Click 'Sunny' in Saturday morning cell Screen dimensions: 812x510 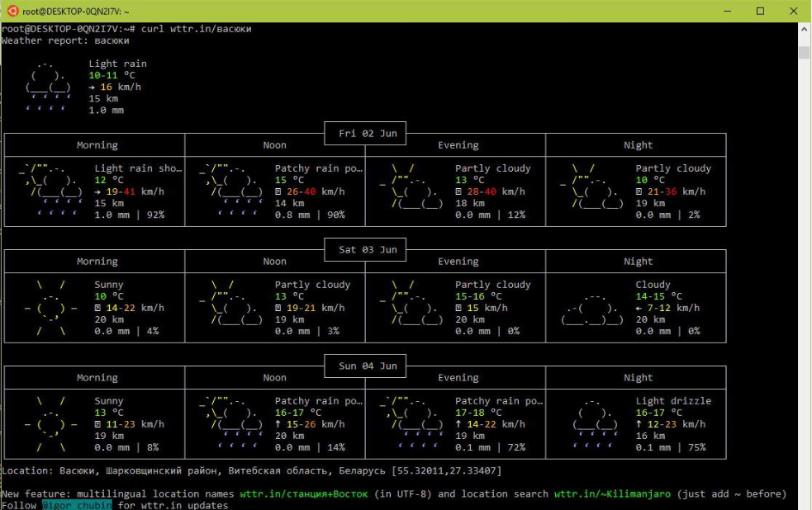[109, 285]
